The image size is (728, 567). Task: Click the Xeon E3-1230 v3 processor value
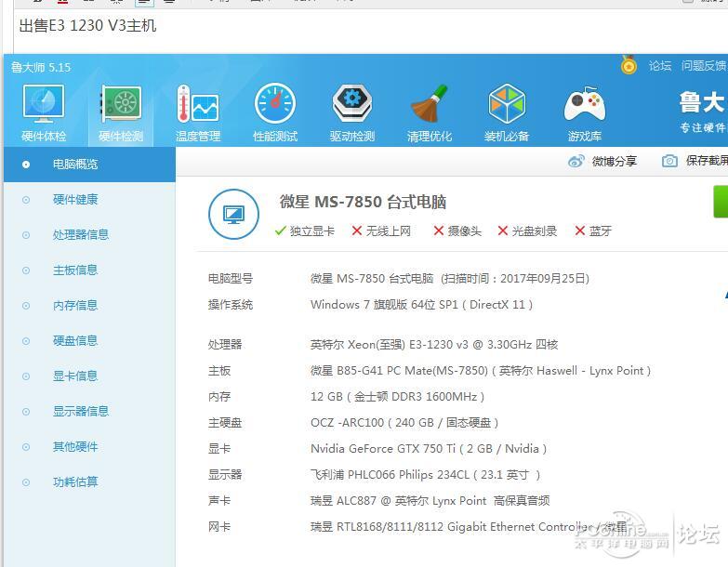coord(434,344)
